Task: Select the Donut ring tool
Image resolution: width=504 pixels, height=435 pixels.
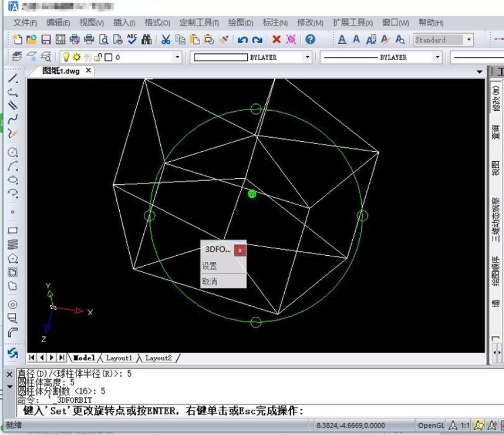Action: [x=13, y=304]
